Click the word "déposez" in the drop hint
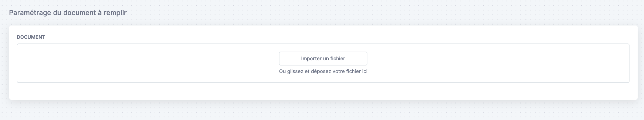 point(321,71)
